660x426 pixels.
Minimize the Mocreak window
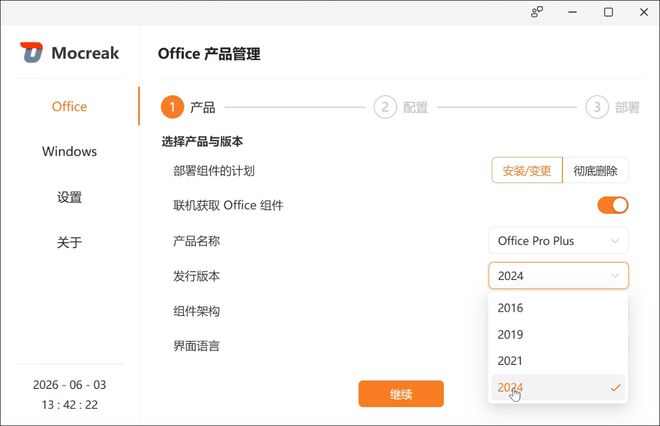tap(572, 12)
